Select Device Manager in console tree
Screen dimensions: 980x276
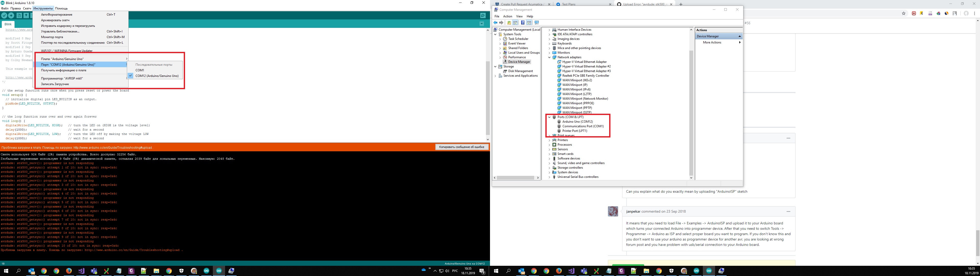coord(519,62)
